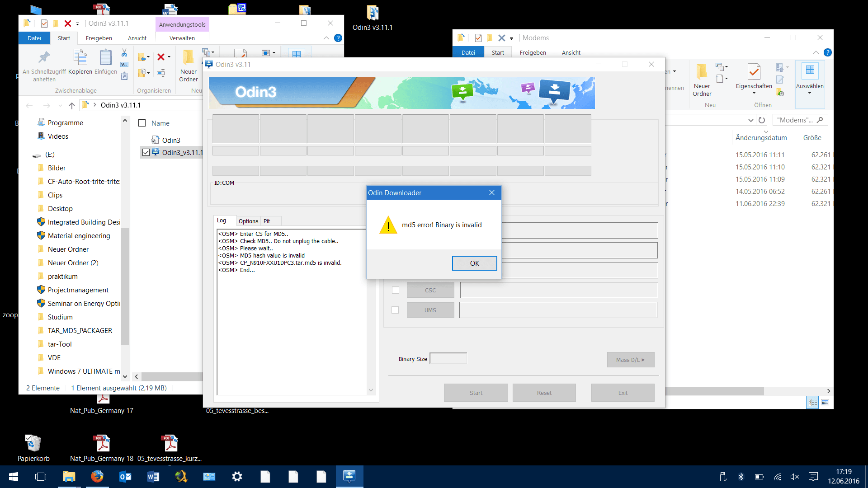Click Neuer Ordner in Modems window ribbon
This screenshot has width=868, height=488.
pyautogui.click(x=702, y=80)
